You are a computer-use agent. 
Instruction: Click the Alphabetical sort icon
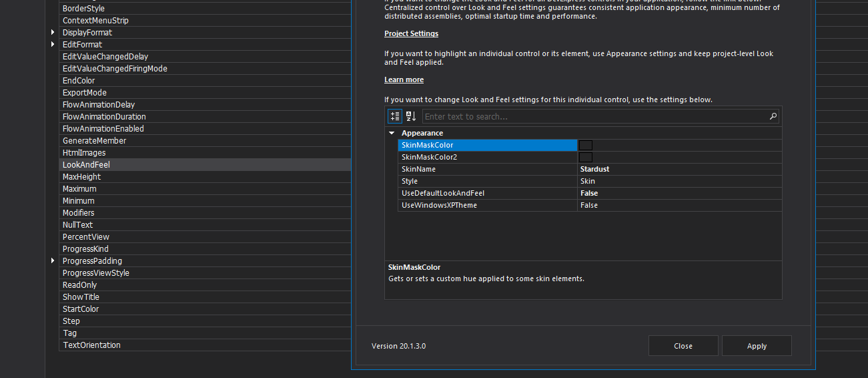pos(411,116)
